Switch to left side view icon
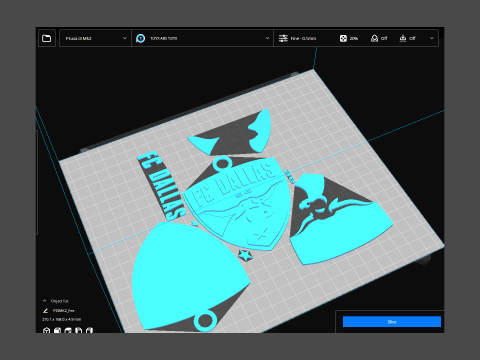Screen dimensions: 480x360 (79, 330)
